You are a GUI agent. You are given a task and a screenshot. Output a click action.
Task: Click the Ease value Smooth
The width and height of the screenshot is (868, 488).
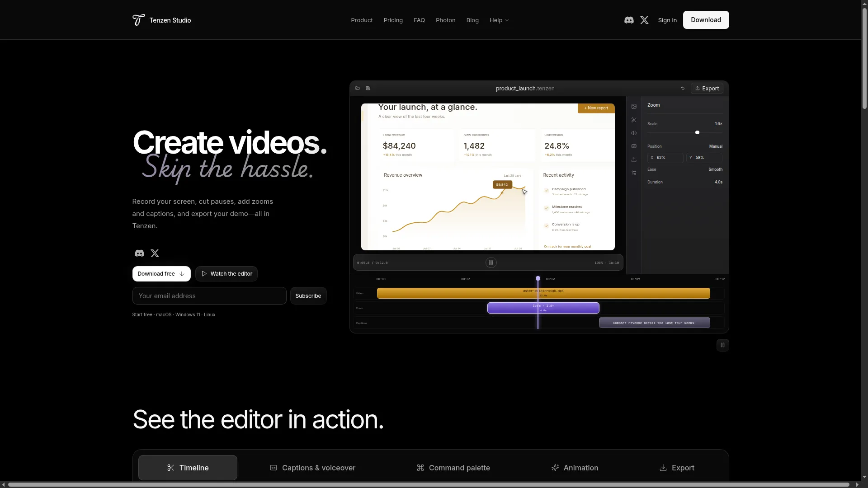[x=715, y=169]
